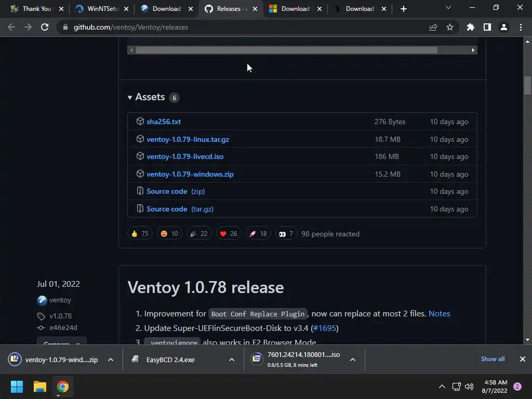Click the heart reaction with 26
532x399 pixels.
click(x=229, y=233)
